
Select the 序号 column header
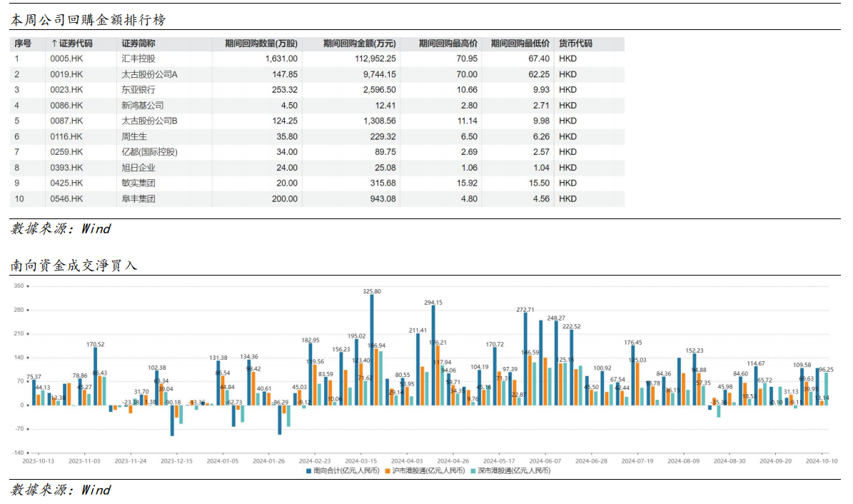click(23, 44)
